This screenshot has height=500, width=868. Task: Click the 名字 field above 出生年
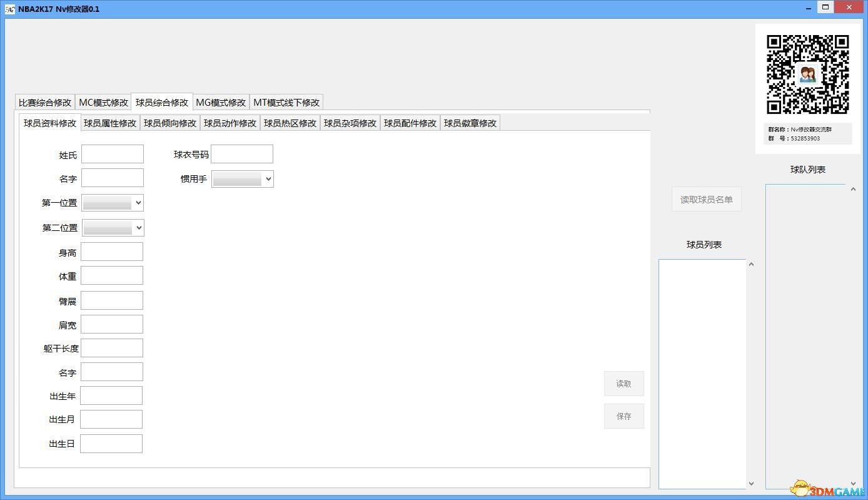click(x=112, y=372)
